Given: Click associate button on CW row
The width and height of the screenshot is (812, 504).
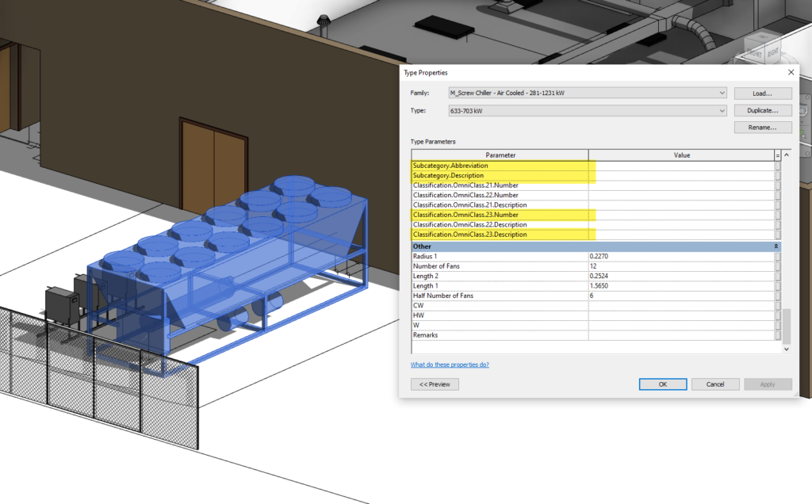Looking at the screenshot, I should pos(777,305).
